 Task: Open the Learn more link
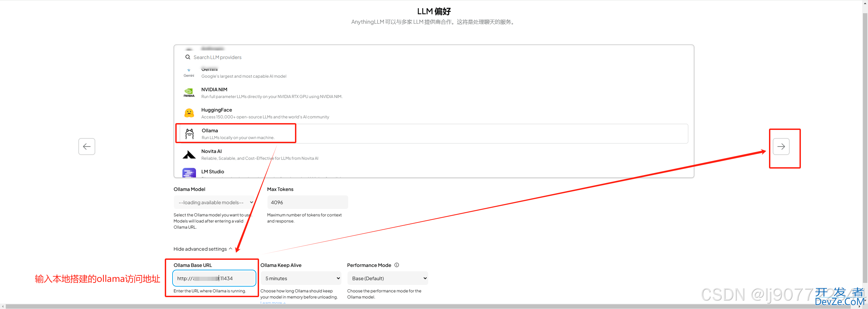(x=273, y=303)
